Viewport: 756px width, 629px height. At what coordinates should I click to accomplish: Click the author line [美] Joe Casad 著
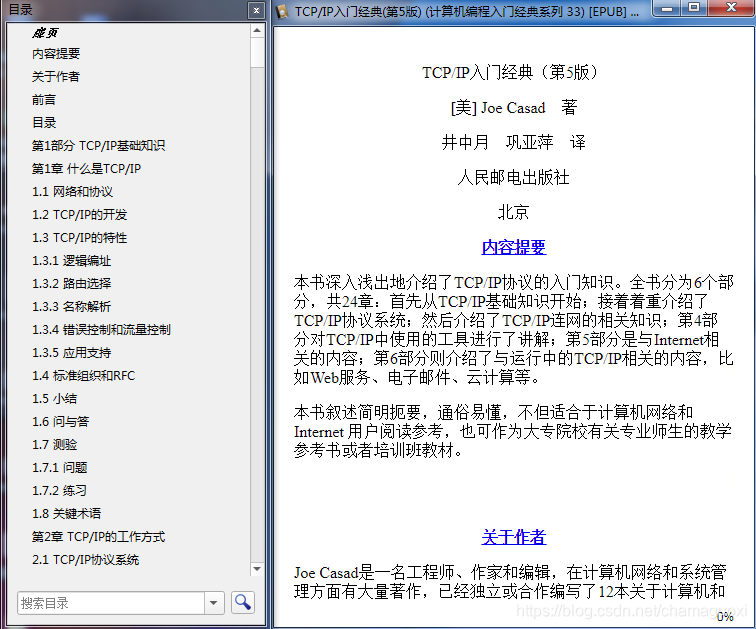tap(513, 107)
